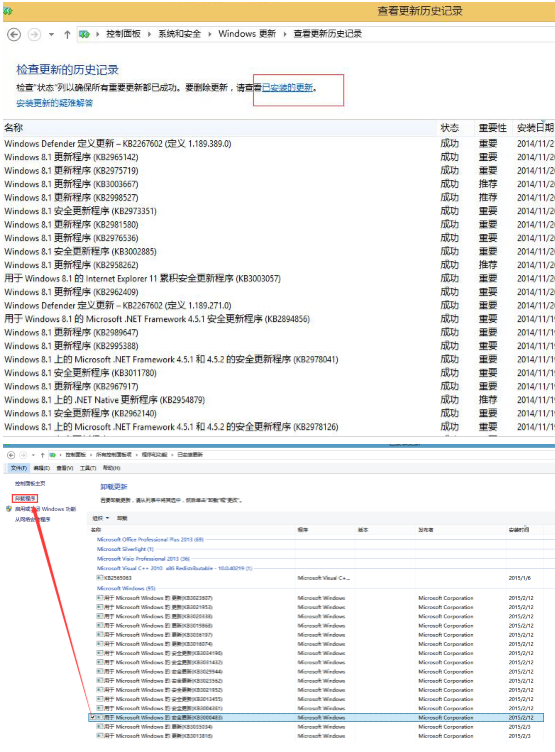Collapse the Microsoft Office Professional Plus 2013 group
555x752 pixels.
tap(150, 540)
